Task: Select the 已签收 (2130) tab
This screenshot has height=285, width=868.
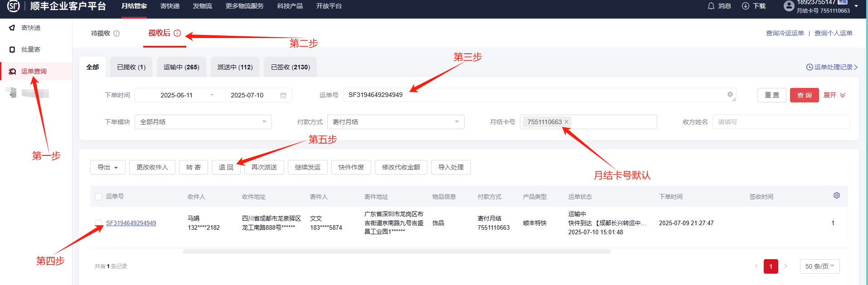Action: click(x=290, y=67)
